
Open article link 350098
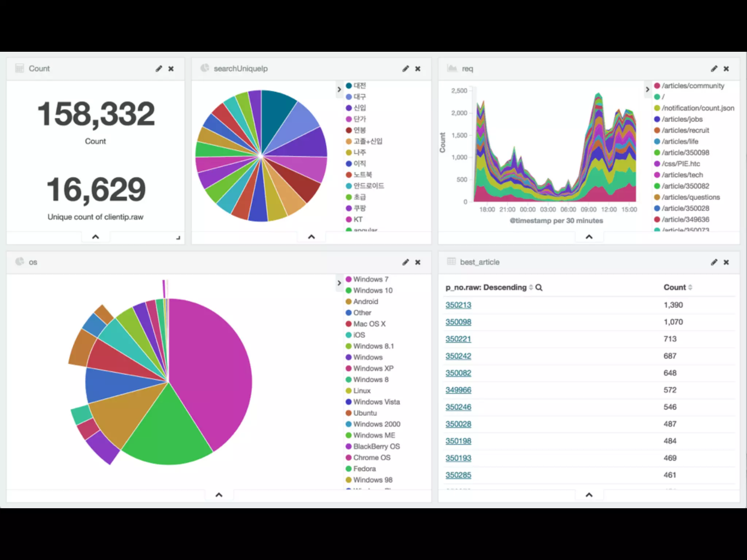458,322
